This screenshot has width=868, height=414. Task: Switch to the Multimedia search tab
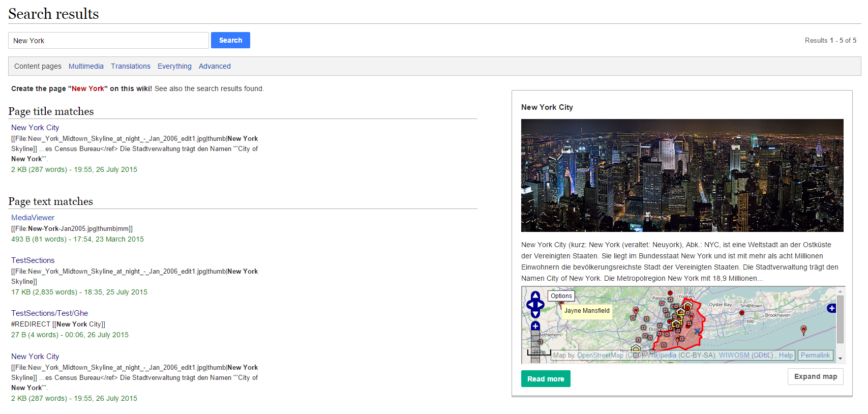pyautogui.click(x=86, y=66)
